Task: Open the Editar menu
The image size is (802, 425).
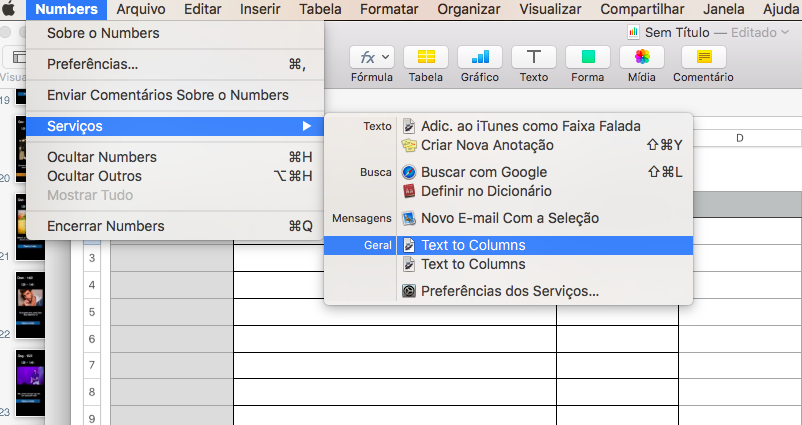Action: (203, 9)
